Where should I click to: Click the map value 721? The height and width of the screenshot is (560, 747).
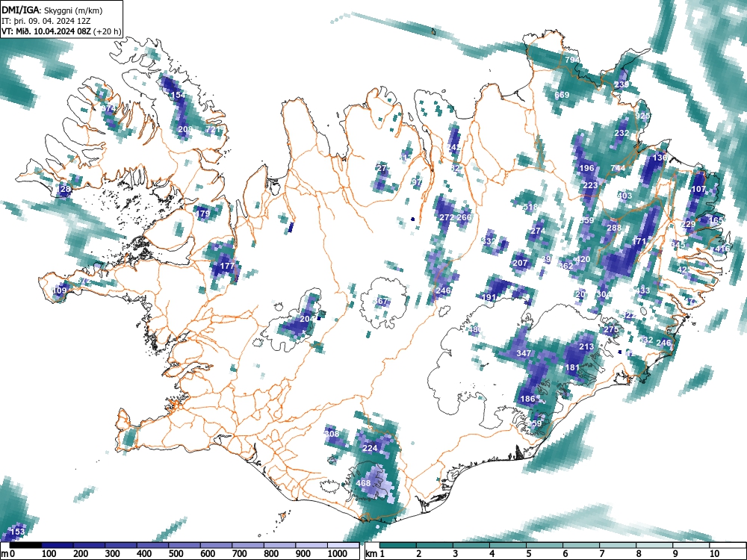[x=213, y=129]
